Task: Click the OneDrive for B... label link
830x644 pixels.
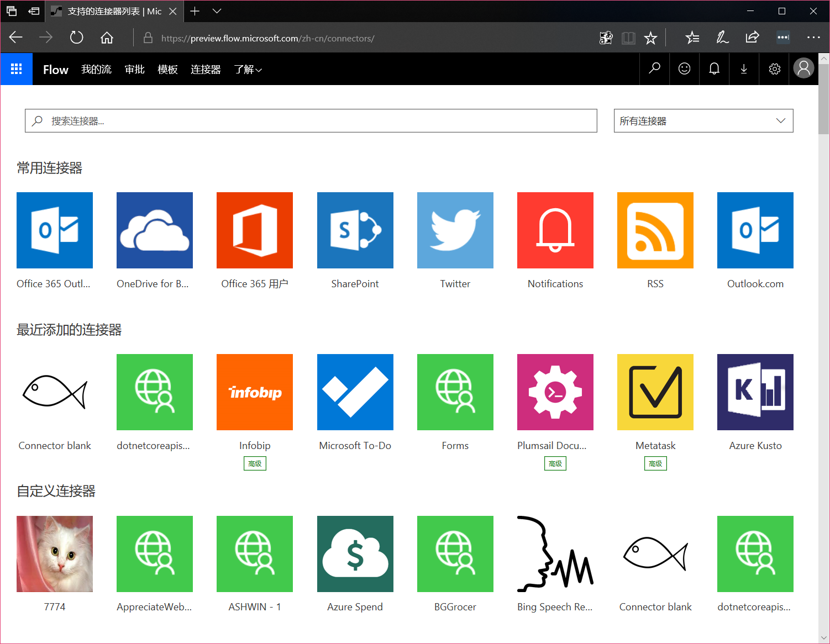Action: click(x=153, y=284)
